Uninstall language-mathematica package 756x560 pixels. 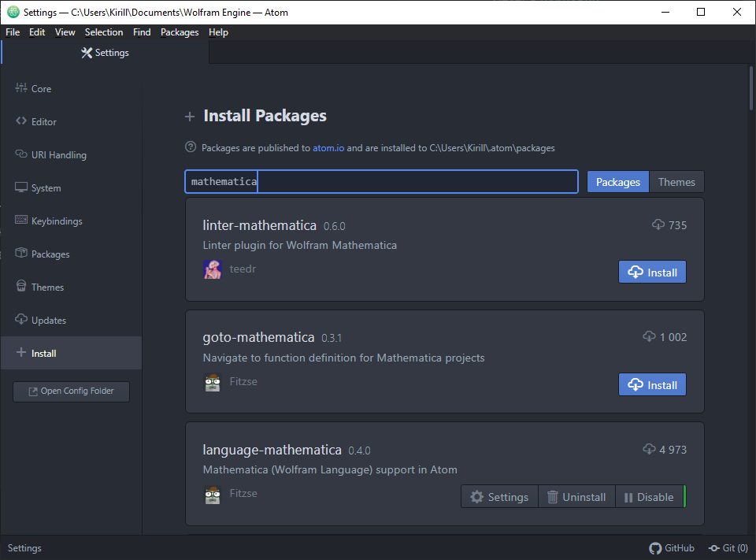[576, 497]
